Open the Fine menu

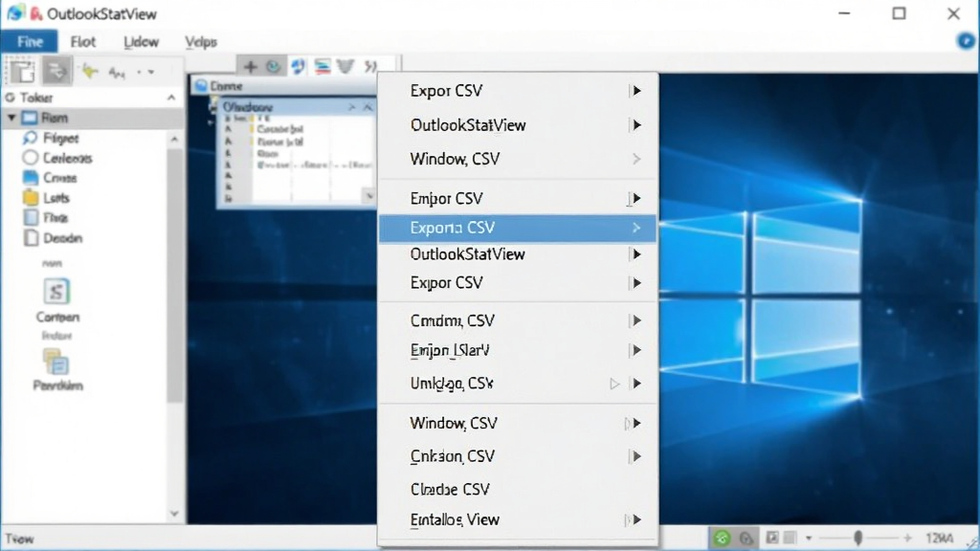pyautogui.click(x=30, y=42)
